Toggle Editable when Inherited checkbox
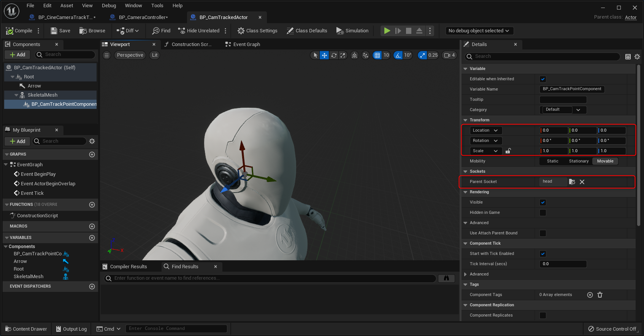The height and width of the screenshot is (336, 644). pyautogui.click(x=543, y=79)
